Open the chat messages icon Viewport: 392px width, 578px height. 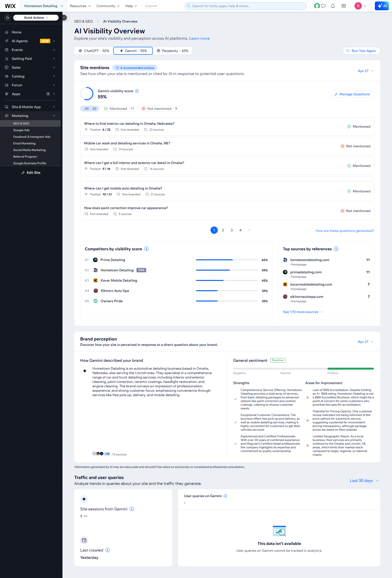323,6
